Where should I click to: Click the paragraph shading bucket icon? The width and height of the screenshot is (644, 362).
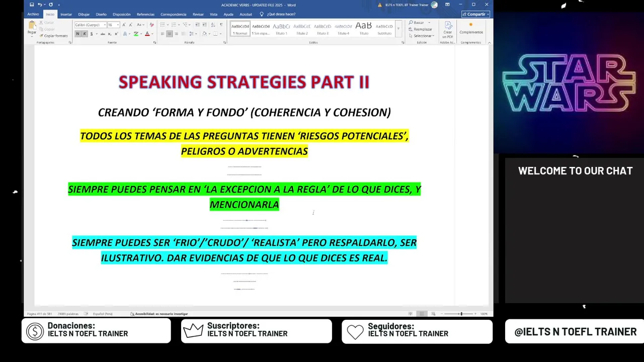(204, 34)
